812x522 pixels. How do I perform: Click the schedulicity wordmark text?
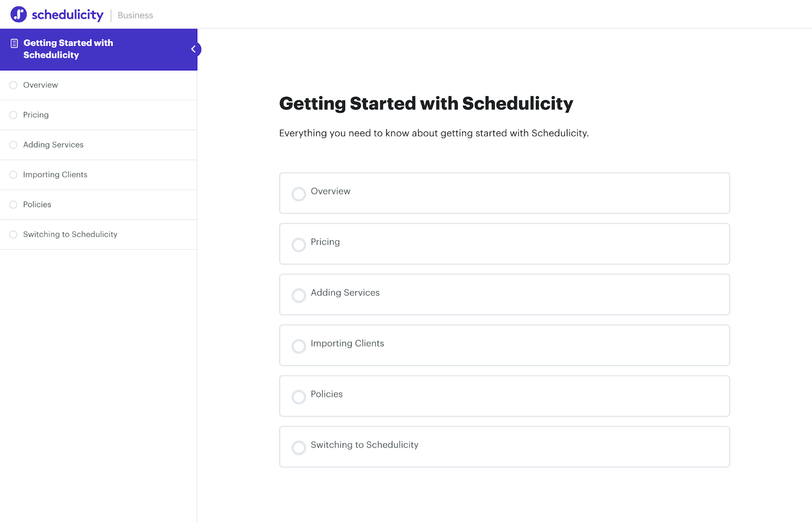67,15
